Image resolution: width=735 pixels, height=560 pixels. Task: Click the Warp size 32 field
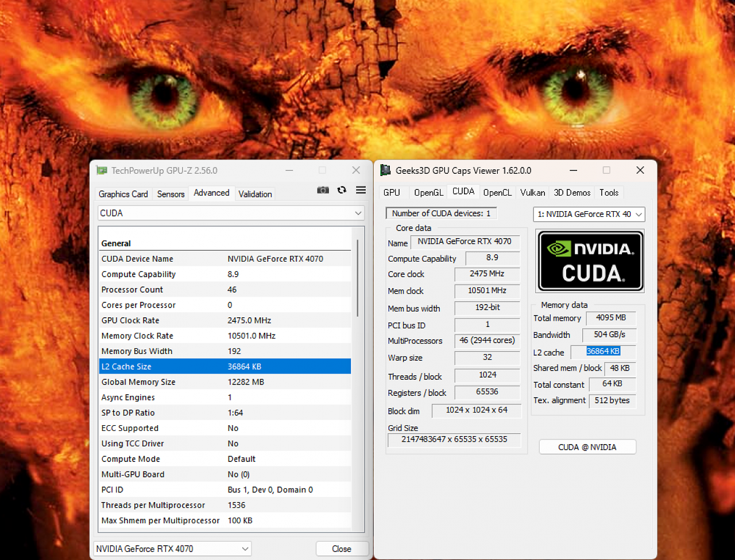[x=487, y=357]
